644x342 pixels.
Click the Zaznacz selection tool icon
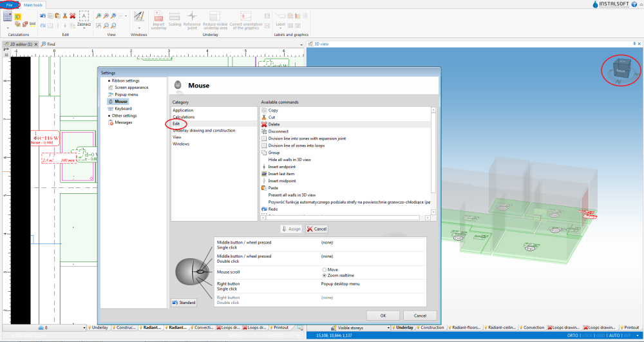coord(84,16)
